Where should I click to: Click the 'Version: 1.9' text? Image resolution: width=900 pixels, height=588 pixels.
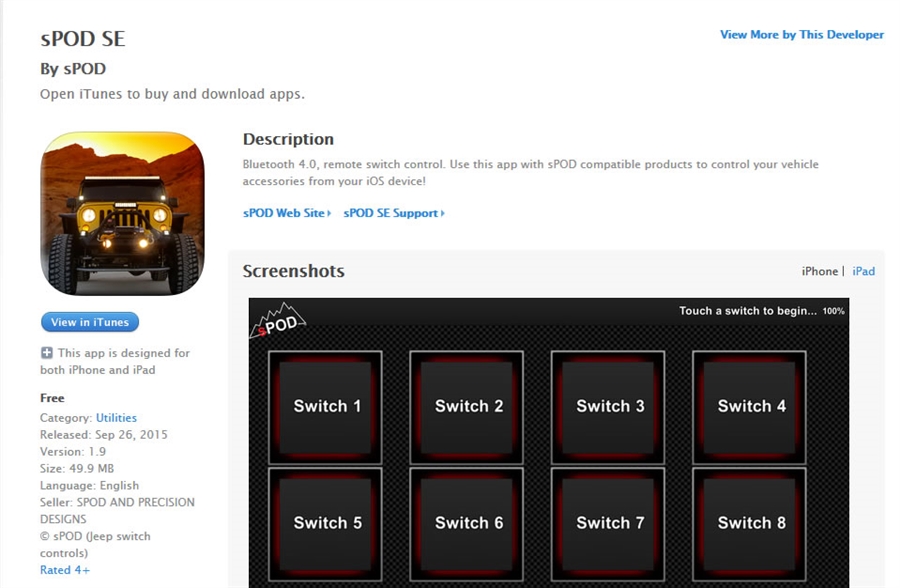73,451
